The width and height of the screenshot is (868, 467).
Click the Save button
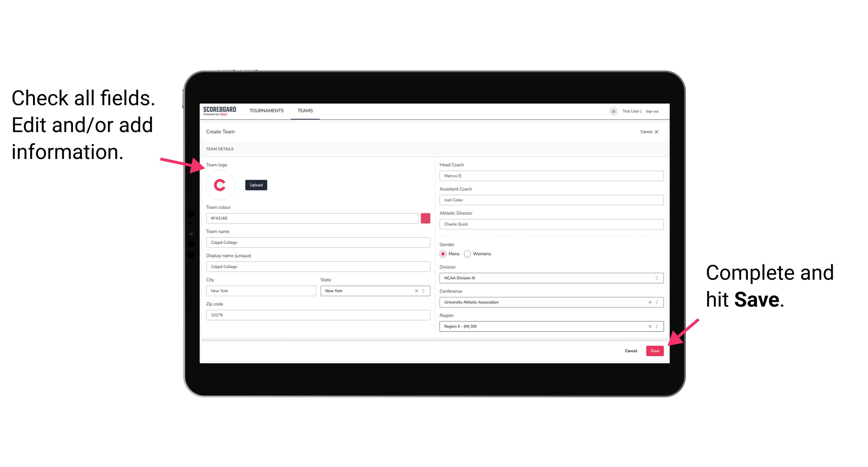click(x=654, y=350)
